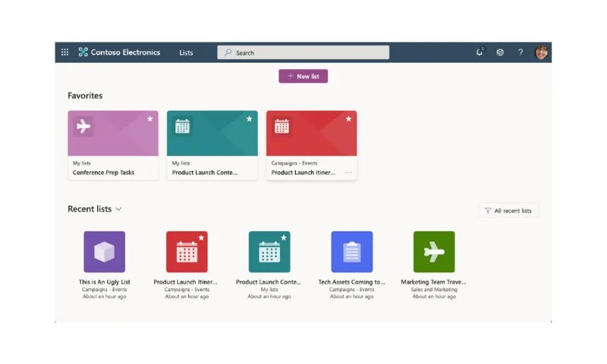Viewport: 607px width, 364px height.
Task: Toggle favorite star on teal Product Launch card
Action: pyautogui.click(x=250, y=119)
